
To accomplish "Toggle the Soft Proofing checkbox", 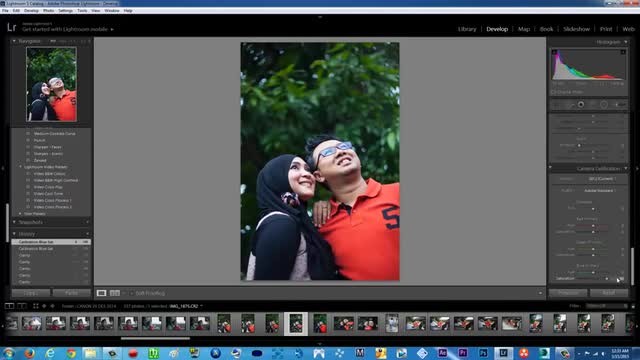I will click(131, 293).
